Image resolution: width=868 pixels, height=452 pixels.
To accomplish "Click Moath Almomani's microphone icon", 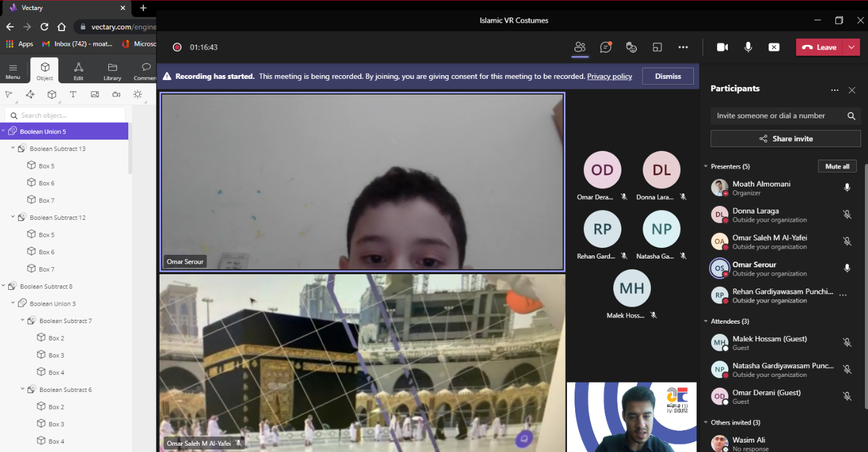I will tap(847, 188).
